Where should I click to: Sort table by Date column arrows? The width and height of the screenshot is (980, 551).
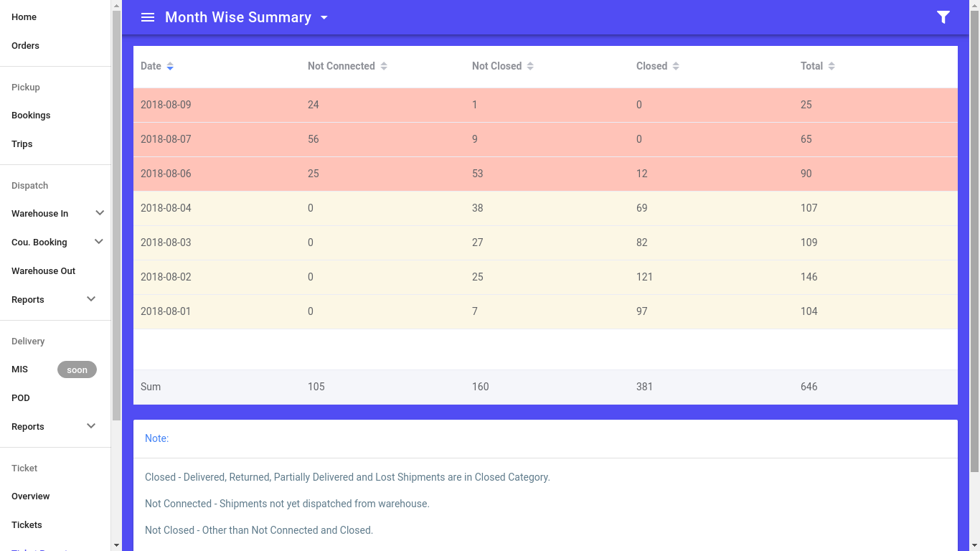tap(170, 66)
